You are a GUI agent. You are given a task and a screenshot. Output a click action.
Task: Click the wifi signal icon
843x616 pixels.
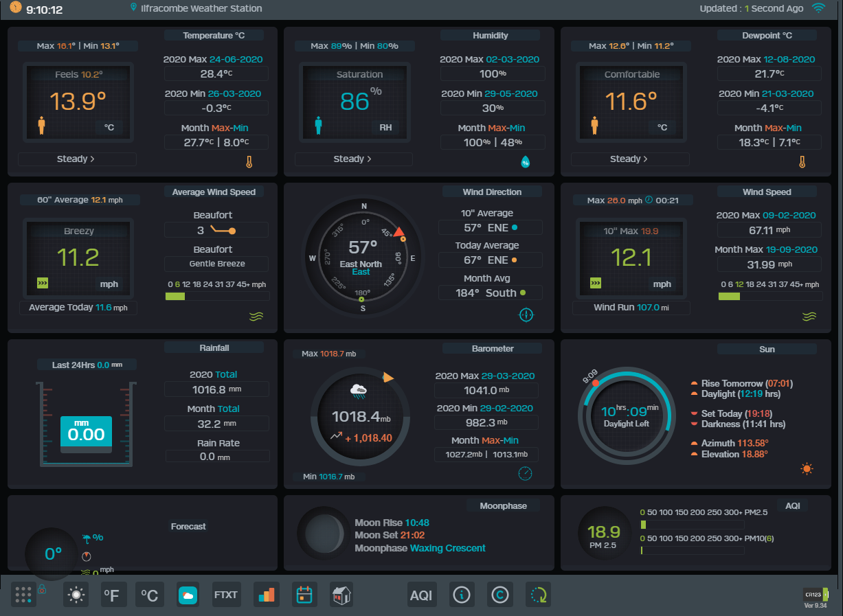818,8
